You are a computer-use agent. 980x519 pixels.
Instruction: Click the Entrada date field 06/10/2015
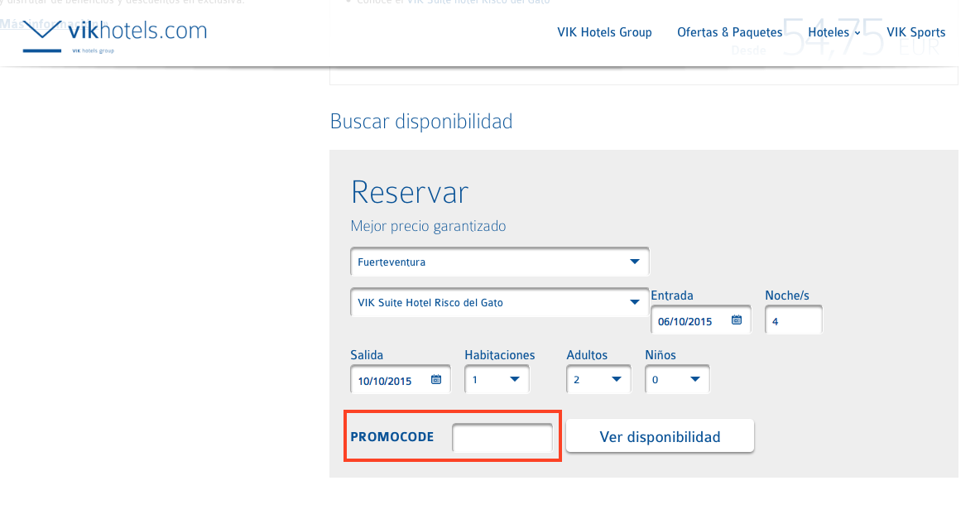pyautogui.click(x=700, y=320)
